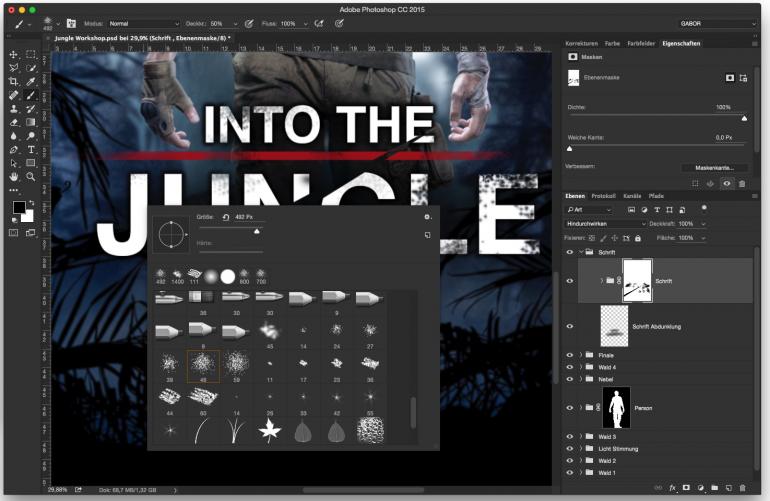Select the History Brush tool
Image resolution: width=770 pixels, height=501 pixels.
[31, 109]
